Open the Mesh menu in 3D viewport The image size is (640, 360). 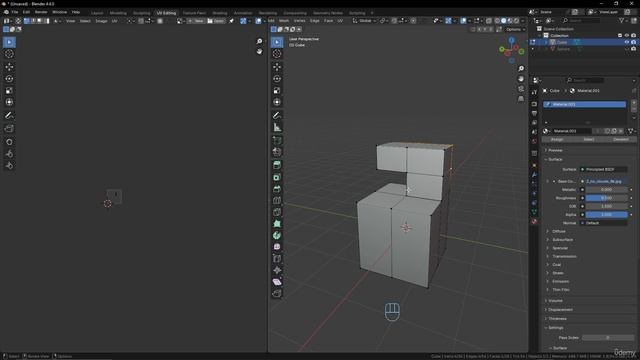(284, 21)
